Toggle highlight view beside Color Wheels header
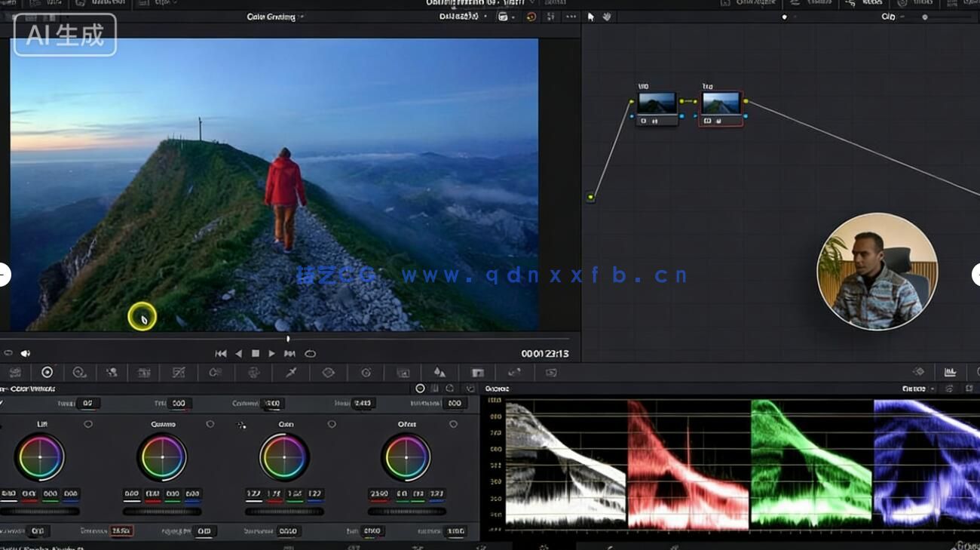Viewport: 980px width, 550px height. tap(421, 389)
